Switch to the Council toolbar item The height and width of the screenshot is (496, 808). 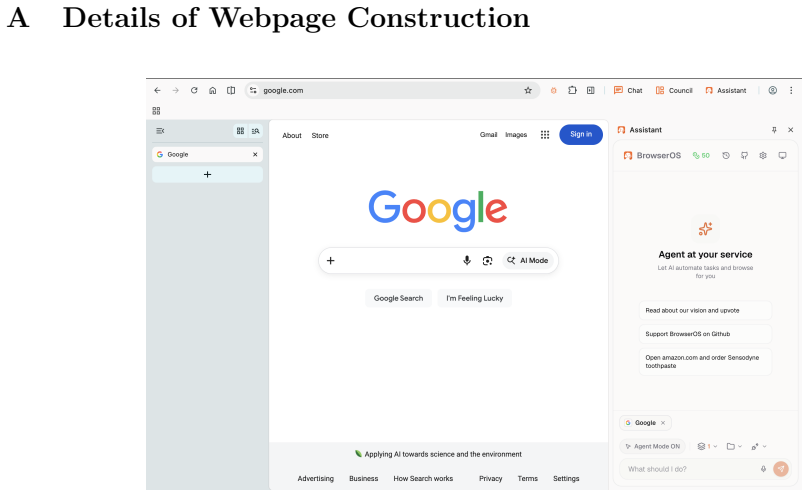674,91
